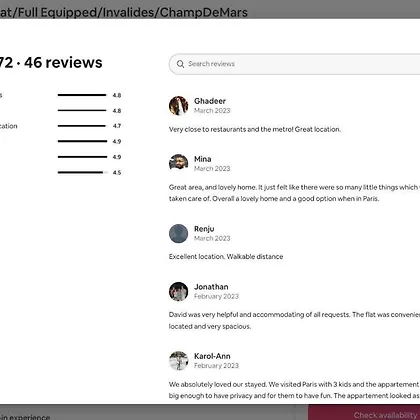Click the 4.5 rating bar
The image size is (420, 420).
(83, 172)
